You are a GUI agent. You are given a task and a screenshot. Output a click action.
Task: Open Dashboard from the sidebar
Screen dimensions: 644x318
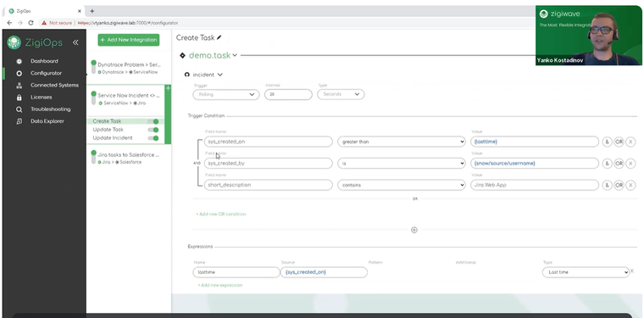[44, 61]
